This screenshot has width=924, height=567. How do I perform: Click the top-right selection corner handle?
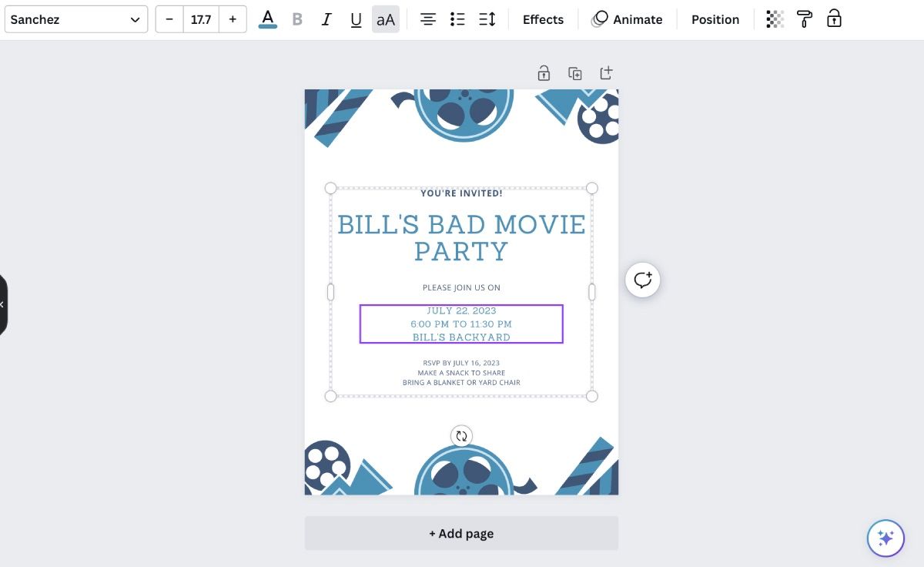[592, 188]
